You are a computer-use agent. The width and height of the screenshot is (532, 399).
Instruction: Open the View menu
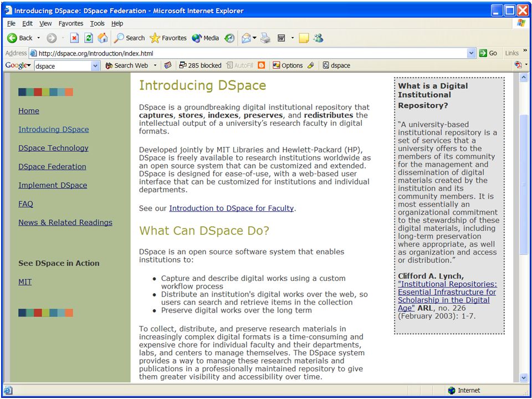(x=45, y=23)
